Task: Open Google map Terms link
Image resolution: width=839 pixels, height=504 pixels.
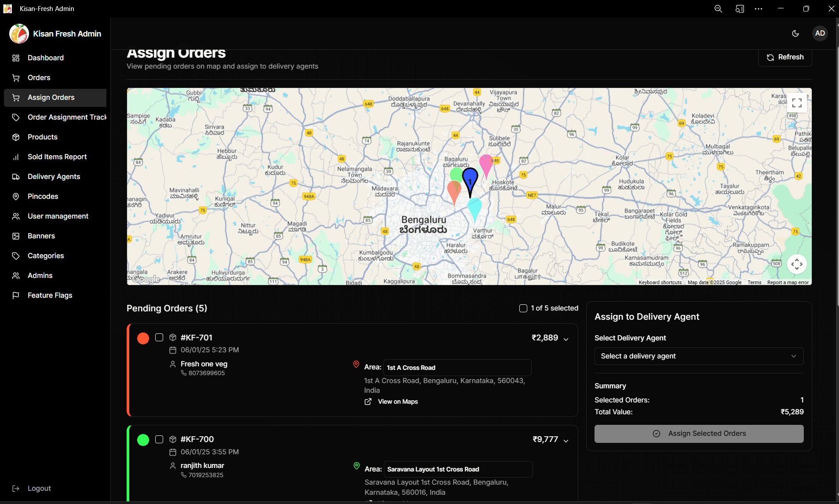Action: click(755, 282)
